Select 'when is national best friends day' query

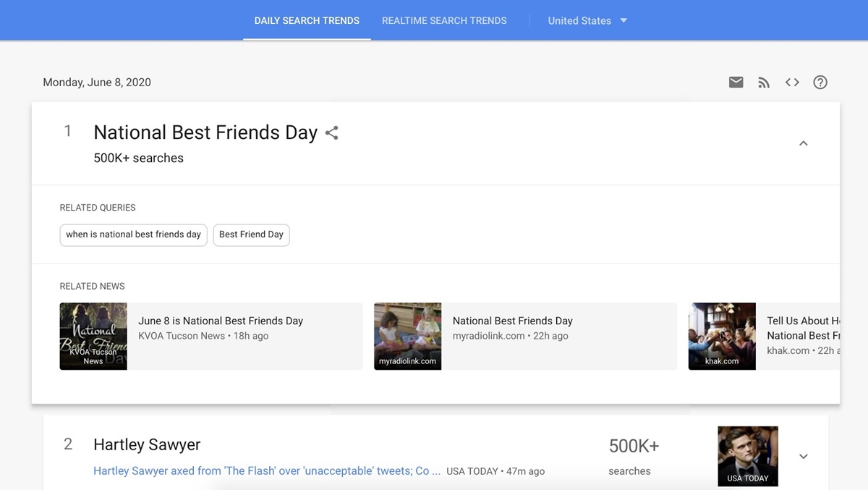[133, 235]
